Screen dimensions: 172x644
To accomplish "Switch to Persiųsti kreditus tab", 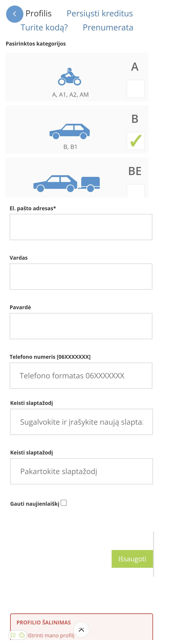I will [100, 13].
